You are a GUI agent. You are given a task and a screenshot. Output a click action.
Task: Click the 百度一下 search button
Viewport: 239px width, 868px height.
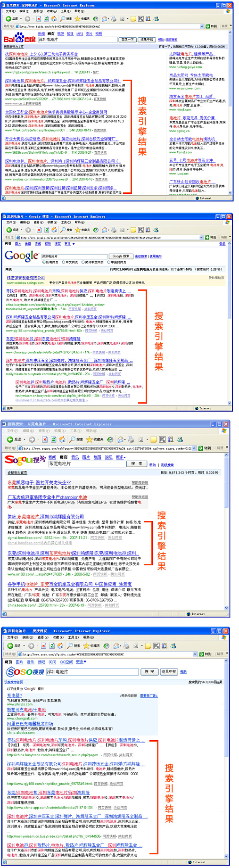(x=127, y=40)
